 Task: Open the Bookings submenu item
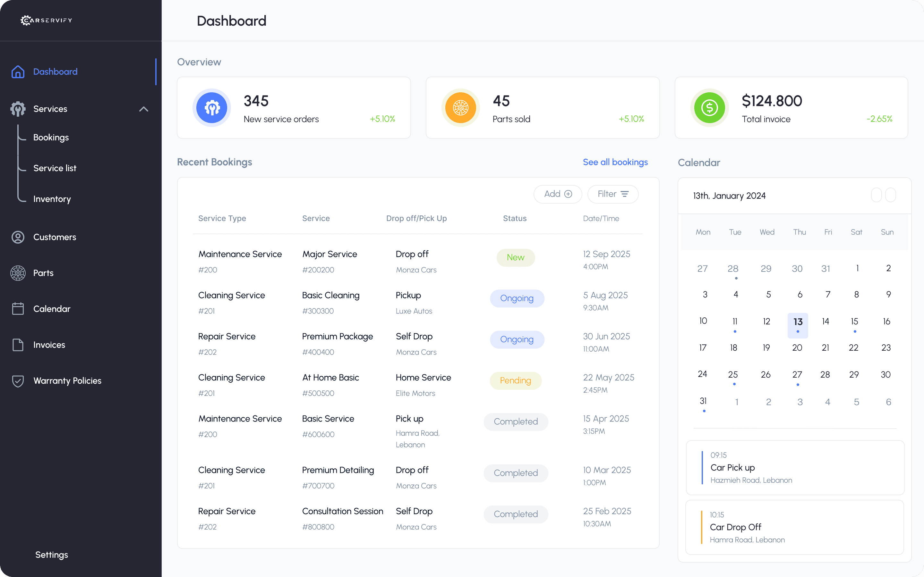[51, 138]
